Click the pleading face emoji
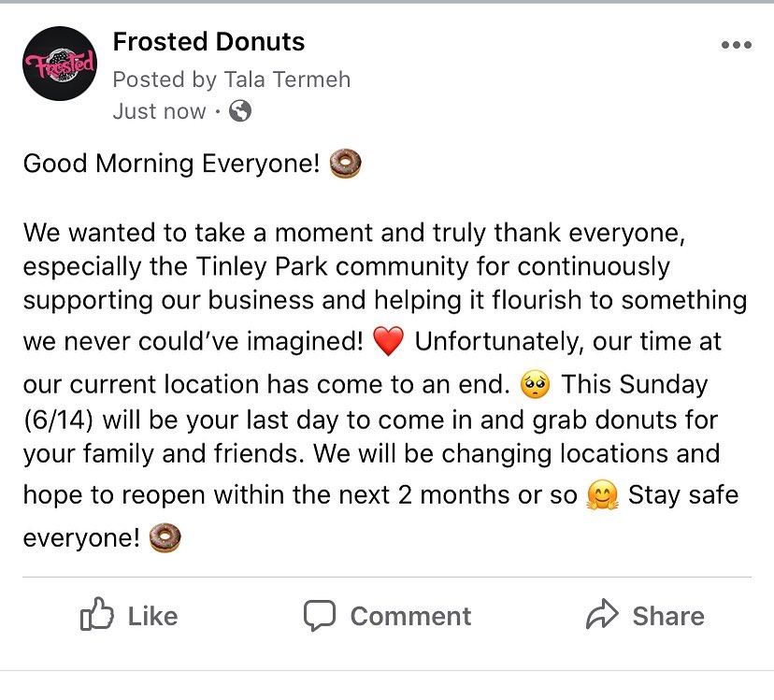The height and width of the screenshot is (700, 774). [535, 384]
